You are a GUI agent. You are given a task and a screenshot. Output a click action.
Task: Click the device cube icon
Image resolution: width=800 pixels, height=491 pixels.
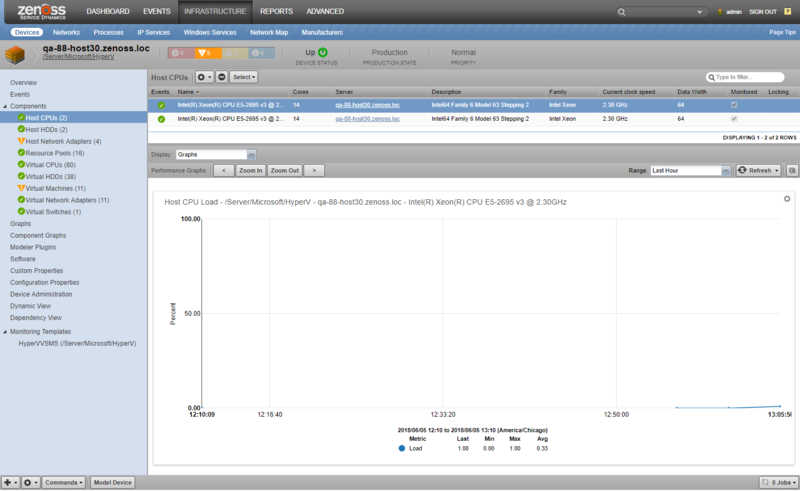pyautogui.click(x=15, y=55)
